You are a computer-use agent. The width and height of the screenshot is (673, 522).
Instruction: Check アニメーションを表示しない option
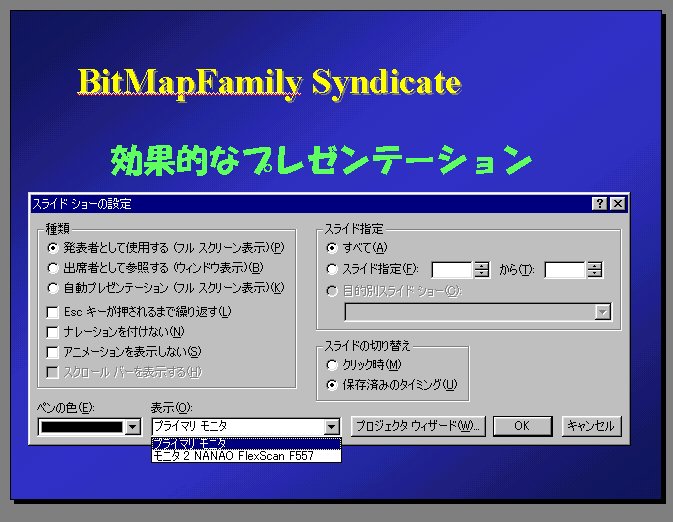point(53,352)
